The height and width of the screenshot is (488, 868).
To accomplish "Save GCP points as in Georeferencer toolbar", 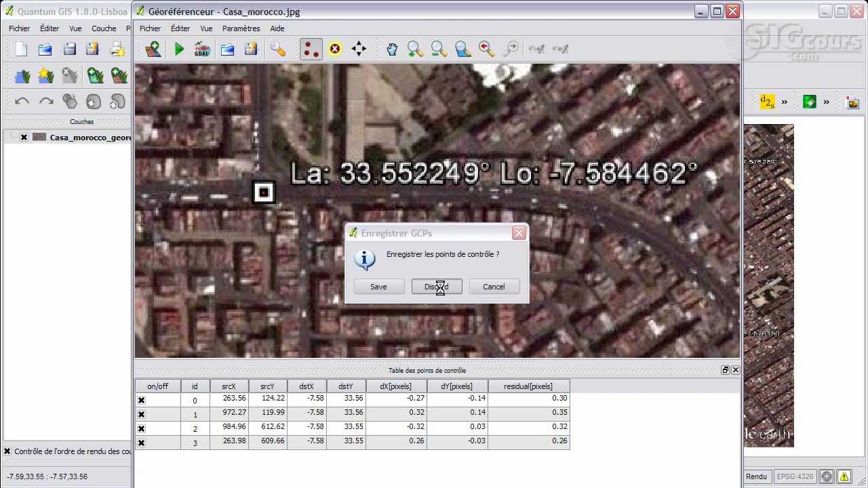I will 251,49.
